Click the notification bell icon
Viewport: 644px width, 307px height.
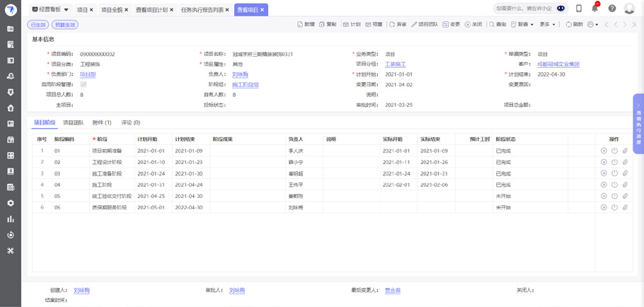click(x=595, y=8)
